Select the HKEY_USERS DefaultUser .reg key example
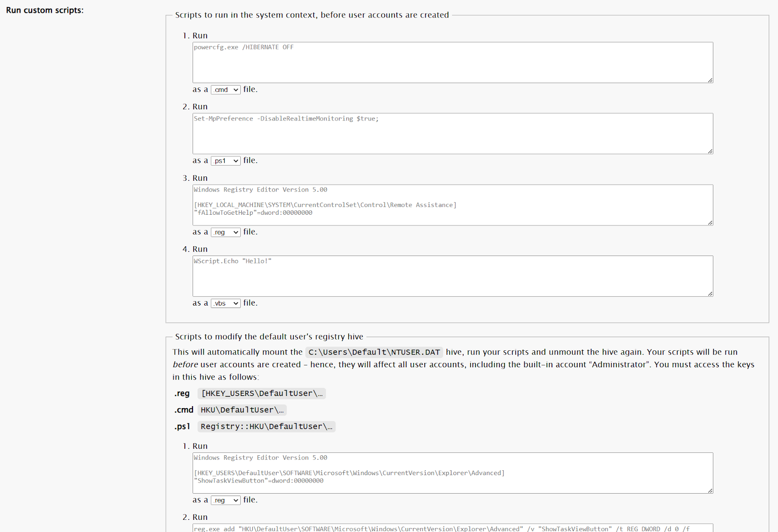 point(262,394)
